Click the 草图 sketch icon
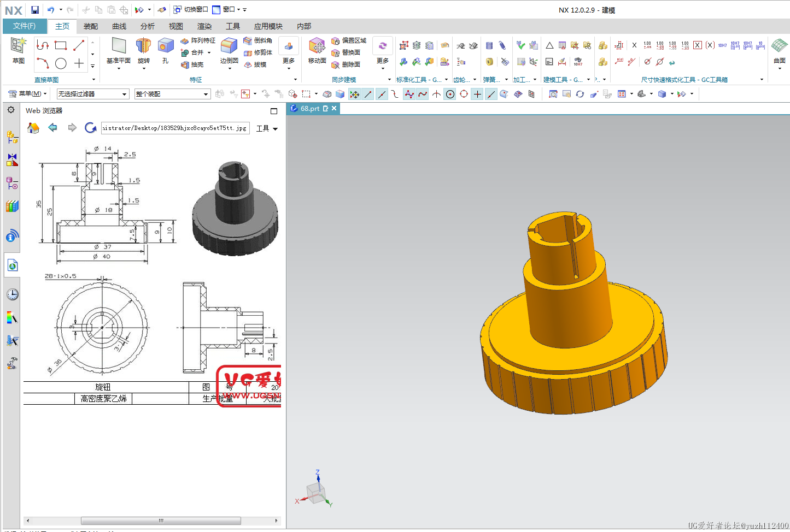790x532 pixels. click(x=19, y=45)
